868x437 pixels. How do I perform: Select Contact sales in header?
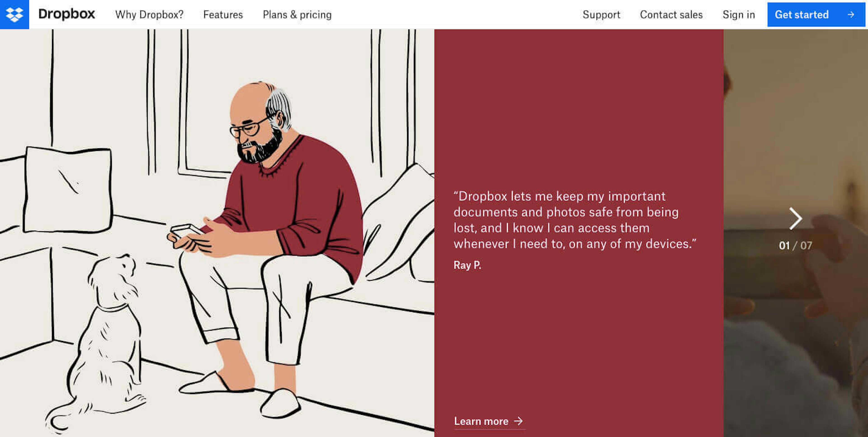(x=671, y=14)
